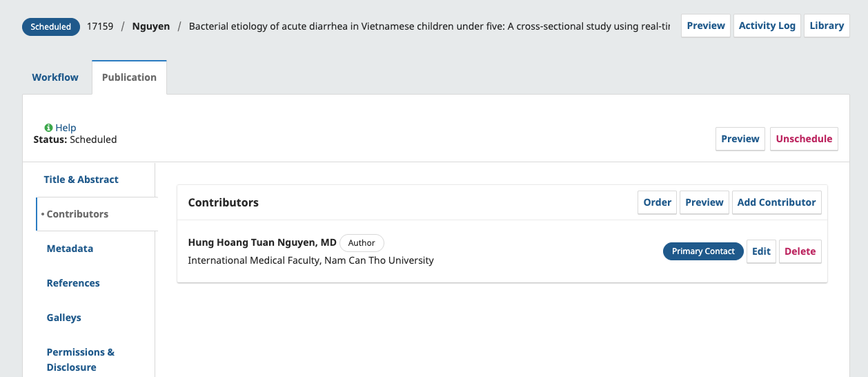Screen dimensions: 868x377
Task: Go to Title & Abstract section
Action: (81, 180)
